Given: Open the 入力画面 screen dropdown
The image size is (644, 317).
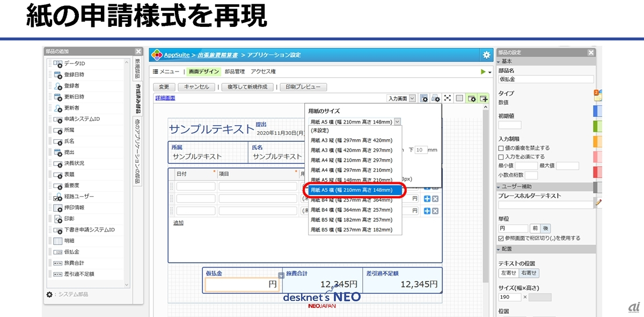Looking at the screenshot, I should [401, 98].
